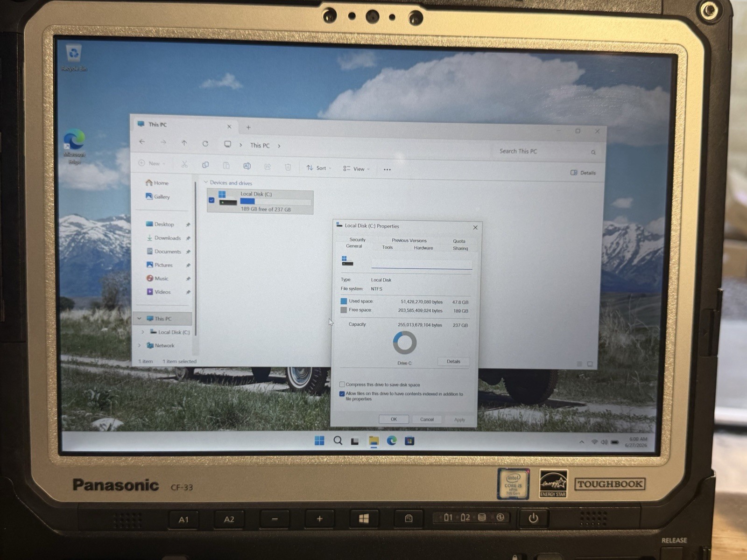Open the Hardware tab
Viewport: 747px width, 560px height.
point(423,248)
